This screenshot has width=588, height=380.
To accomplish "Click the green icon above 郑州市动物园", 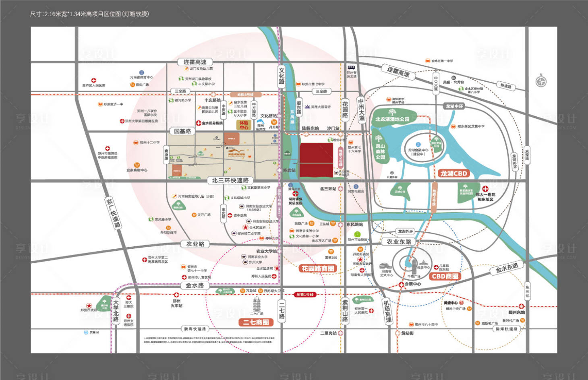I will point(357,234).
